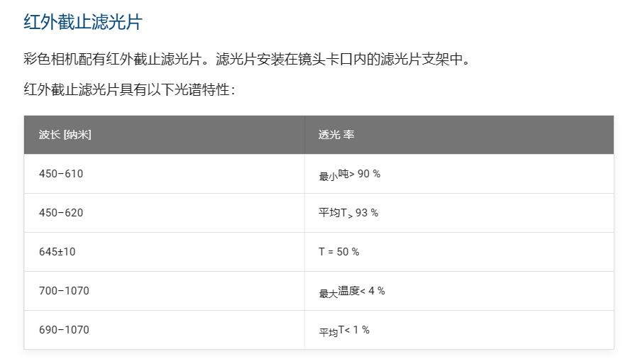635x364 pixels.
Task: Click the 平均 subscript label in the last row
Action: point(328,333)
